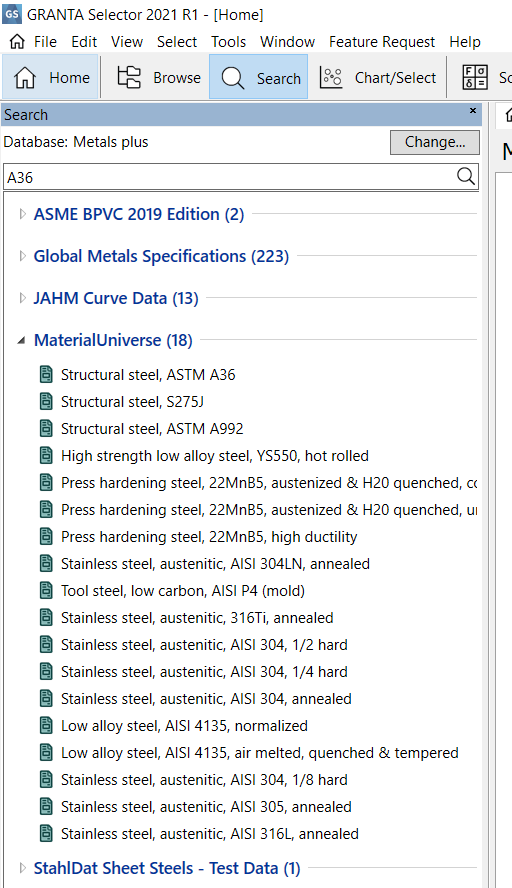Open the File menu
This screenshot has width=512, height=888.
pyautogui.click(x=45, y=42)
